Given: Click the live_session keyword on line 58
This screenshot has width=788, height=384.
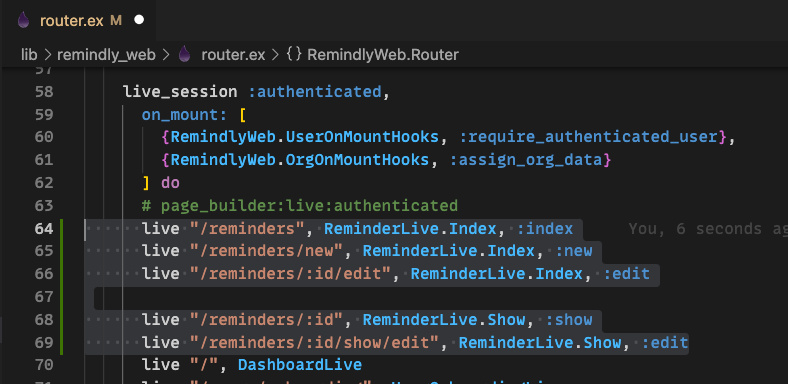Looking at the screenshot, I should [x=180, y=91].
